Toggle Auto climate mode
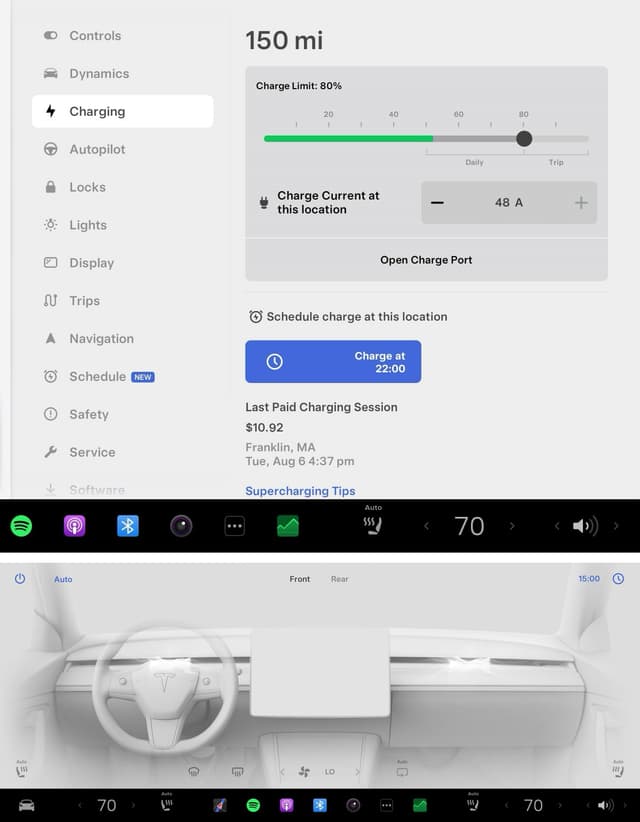Image resolution: width=640 pixels, height=822 pixels. (x=63, y=579)
